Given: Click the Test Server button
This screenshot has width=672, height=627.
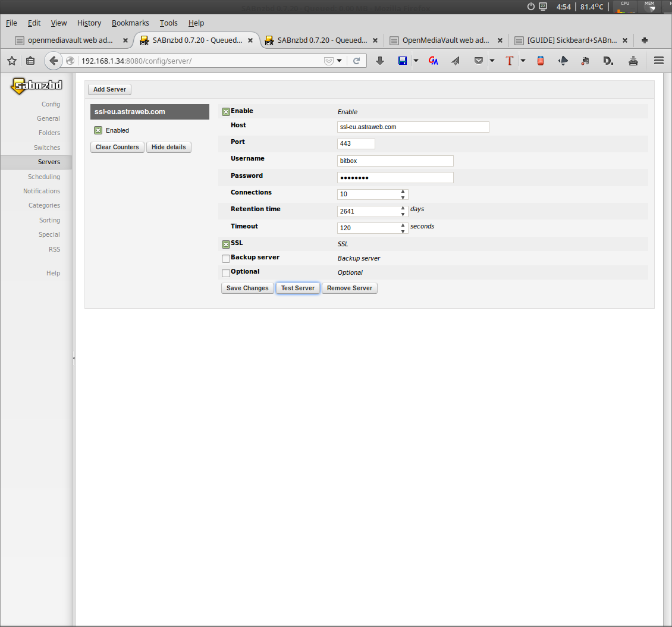Looking at the screenshot, I should coord(297,288).
